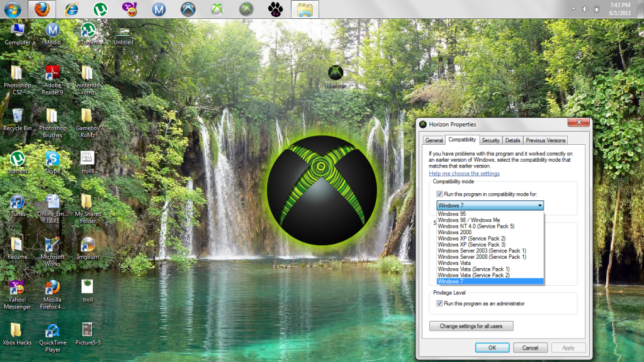Viewport: 644px width, 362px height.
Task: Choose Windows Vista (Service Pack 2) from list
Action: pyautogui.click(x=473, y=275)
